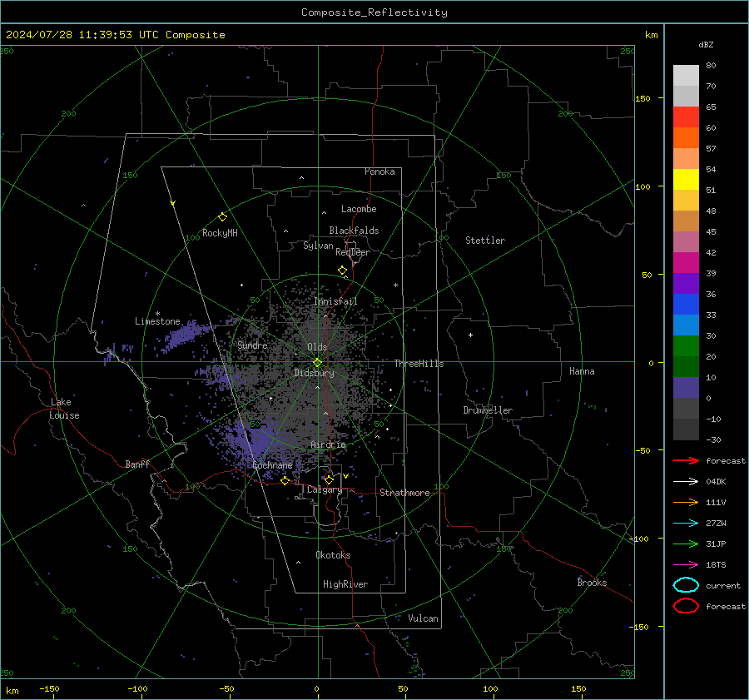
Task: Pick the red swatch above 60 dBZ
Action: point(686,117)
